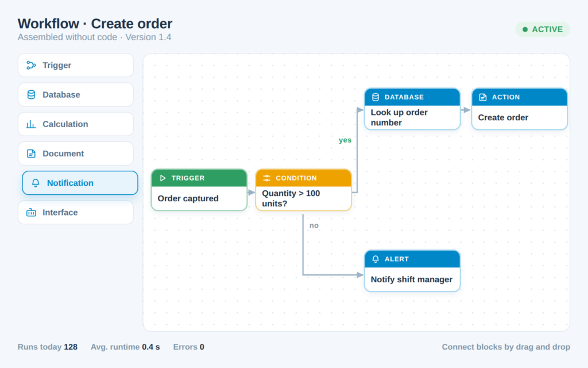Click the 'no' branch label

(314, 225)
